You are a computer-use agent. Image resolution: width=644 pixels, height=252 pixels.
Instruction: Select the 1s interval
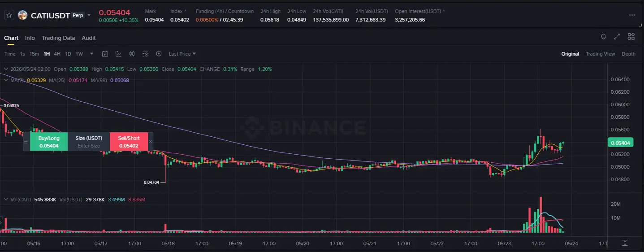click(22, 54)
